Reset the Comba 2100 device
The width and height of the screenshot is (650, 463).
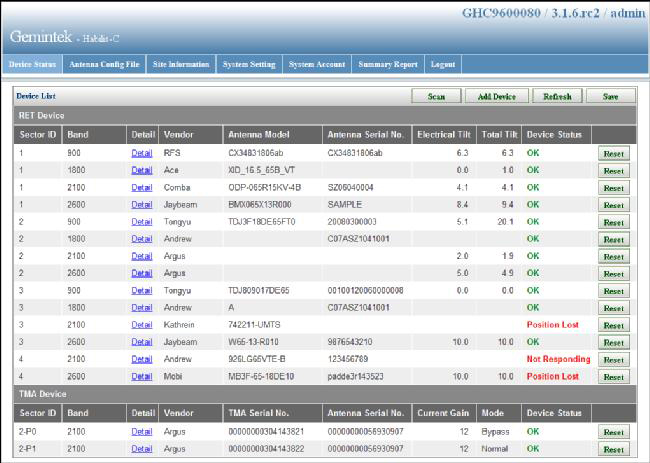[x=614, y=188]
